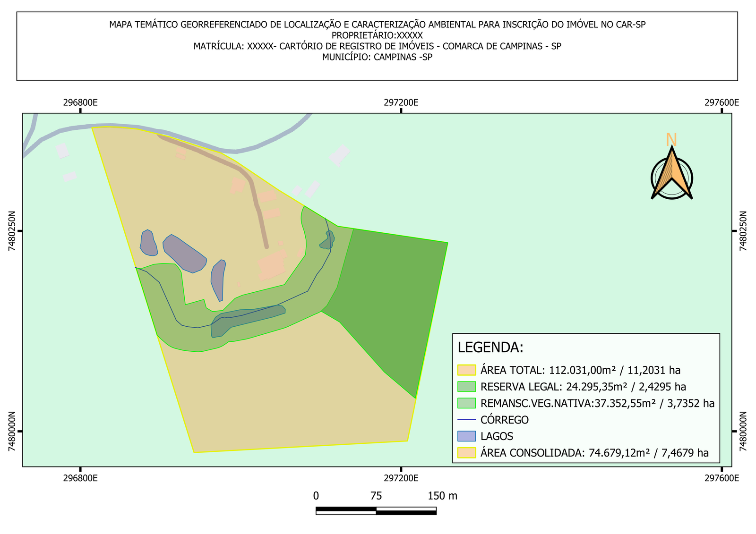Click the MATRÍCULA: XXXXX- CARTÓRIO title line
The width and height of the screenshot is (756, 534).
(377, 46)
